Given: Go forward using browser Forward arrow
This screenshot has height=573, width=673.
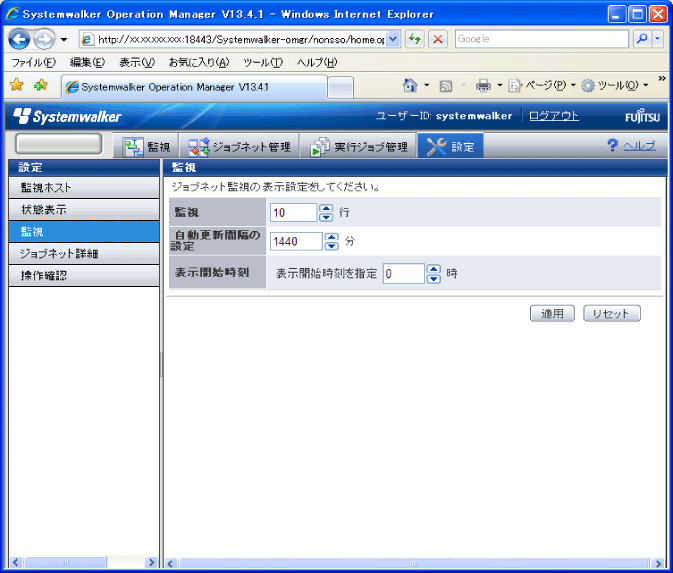Looking at the screenshot, I should (44, 39).
